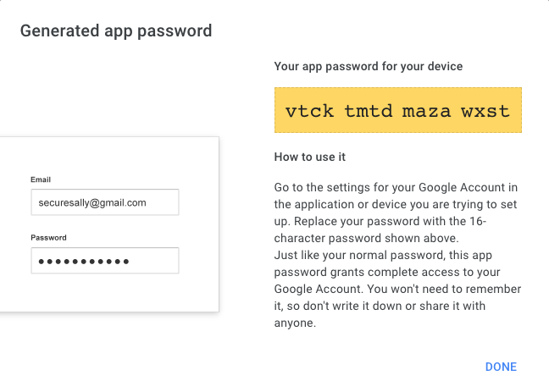Click the masked dots in Password field
This screenshot has width=549, height=392.
84,262
